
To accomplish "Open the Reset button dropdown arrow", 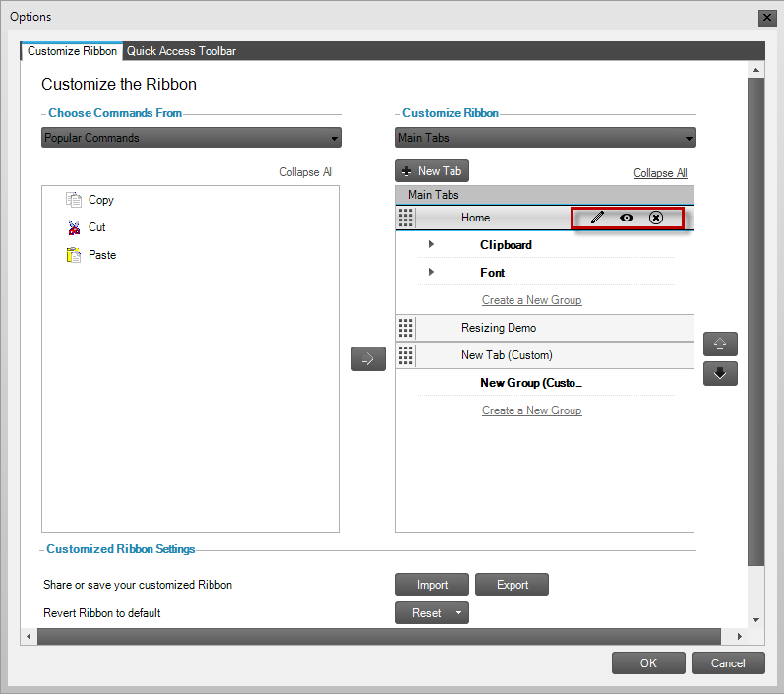I will (458, 613).
